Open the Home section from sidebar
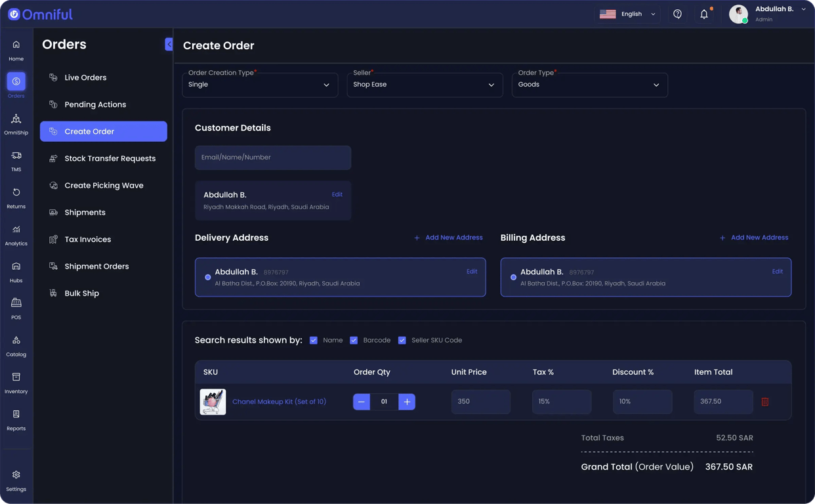Image resolution: width=815 pixels, height=504 pixels. coord(16,49)
